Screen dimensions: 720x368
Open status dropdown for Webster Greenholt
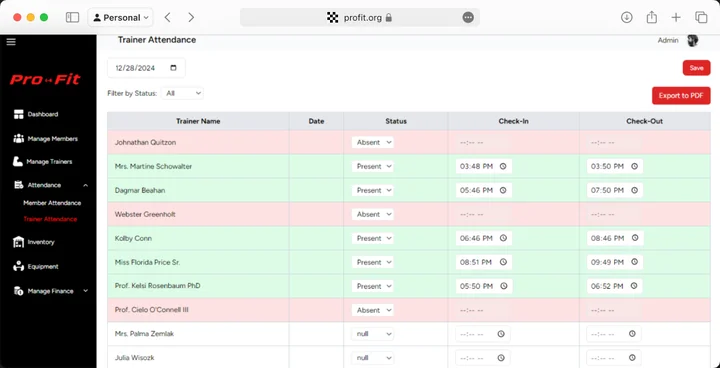pyautogui.click(x=373, y=214)
